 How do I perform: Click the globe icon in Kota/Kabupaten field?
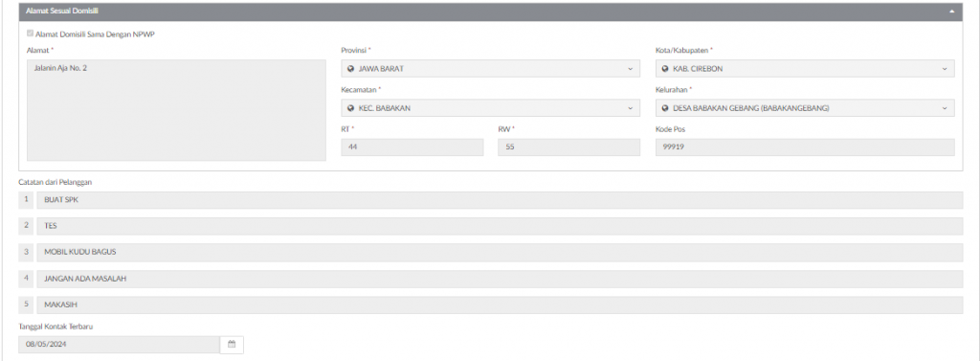coord(666,69)
